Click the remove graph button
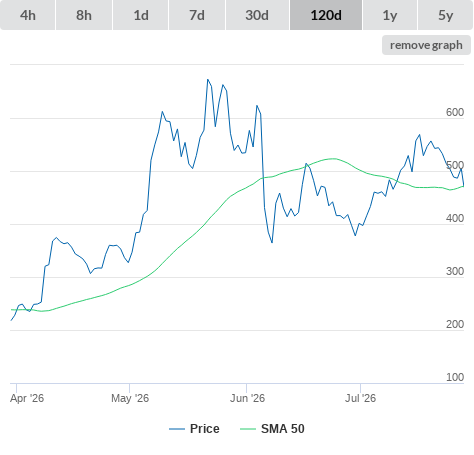Screen dimensions: 474x455 click(x=426, y=45)
